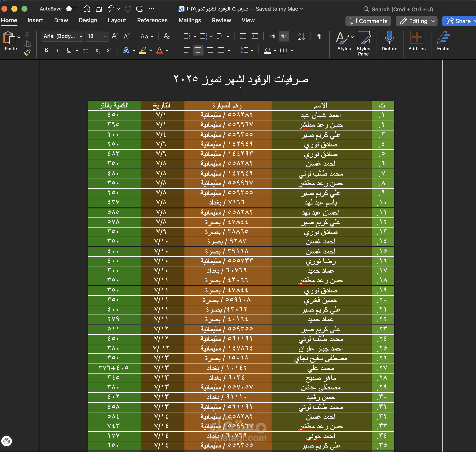Click the Cut scissors icon
476x452 pixels.
(x=27, y=34)
